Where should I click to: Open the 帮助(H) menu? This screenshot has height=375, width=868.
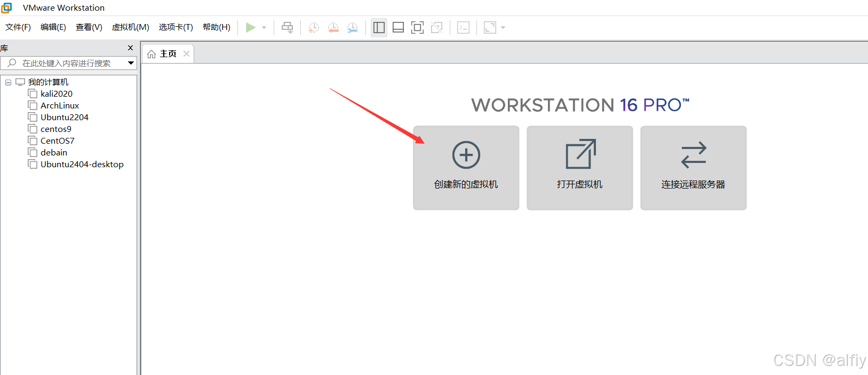click(x=217, y=27)
